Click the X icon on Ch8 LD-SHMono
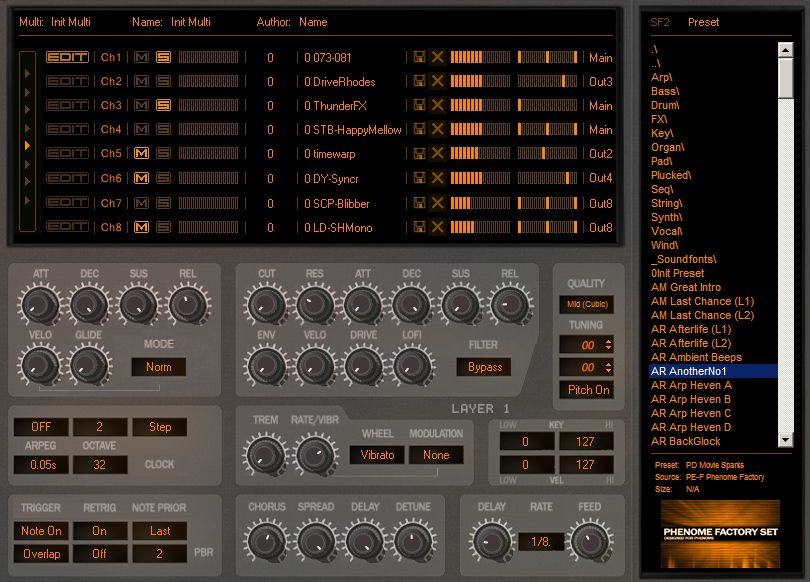The width and height of the screenshot is (810, 582). [437, 227]
